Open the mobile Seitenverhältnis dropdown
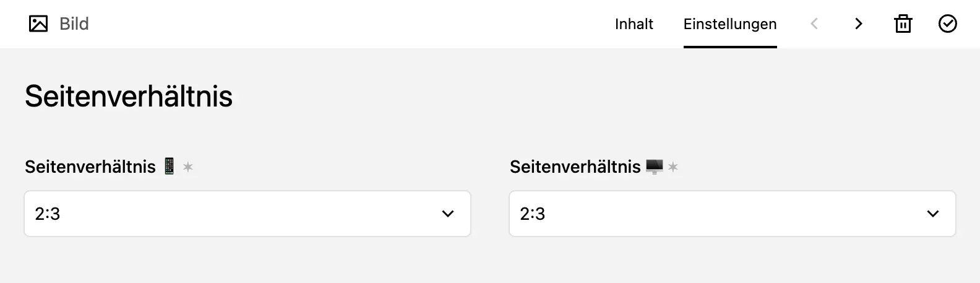The image size is (980, 283). 247,214
